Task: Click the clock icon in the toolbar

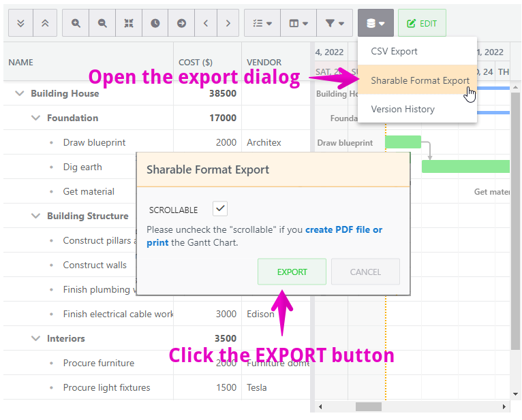Action: tap(155, 23)
